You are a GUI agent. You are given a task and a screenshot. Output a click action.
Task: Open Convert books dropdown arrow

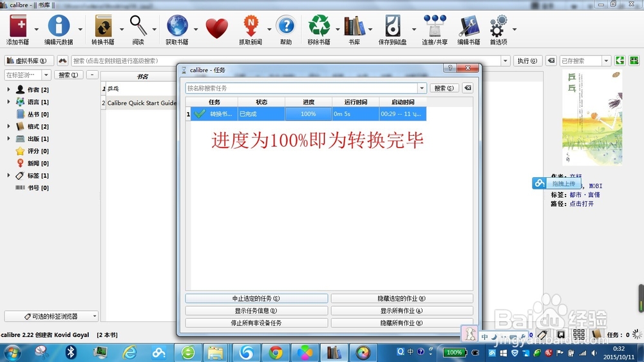[122, 29]
